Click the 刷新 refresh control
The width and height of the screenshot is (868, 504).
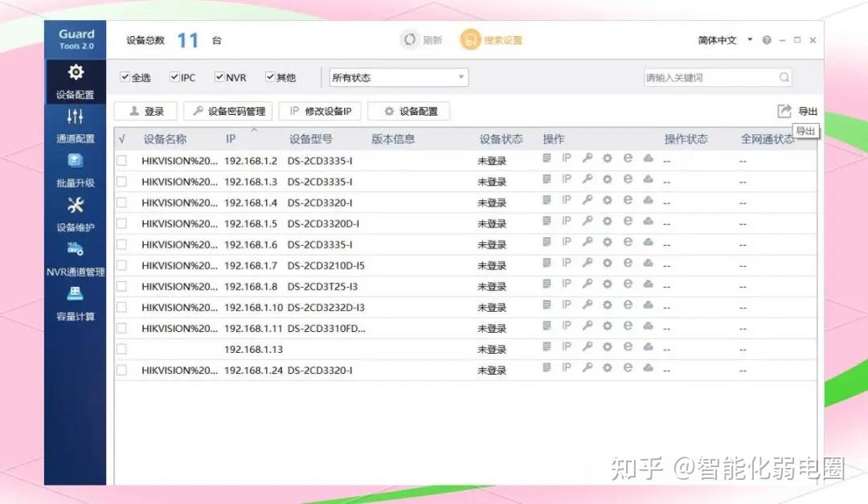click(x=421, y=39)
